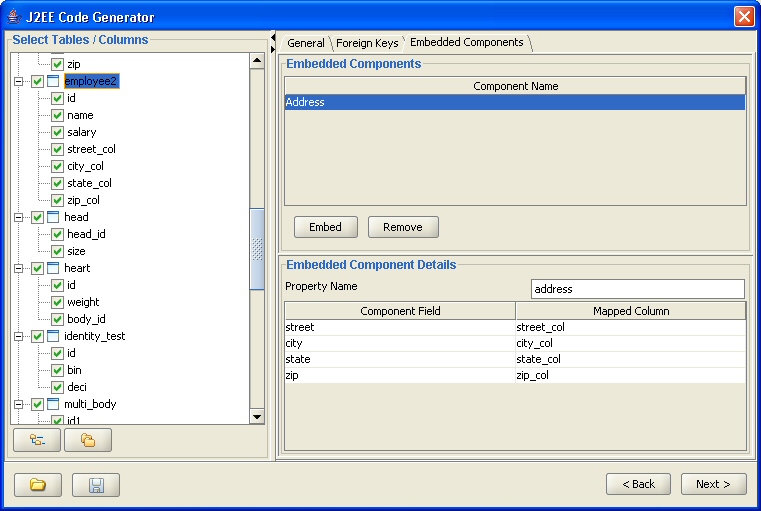Click the street_col mapped column cell
761x511 pixels.
click(630, 327)
